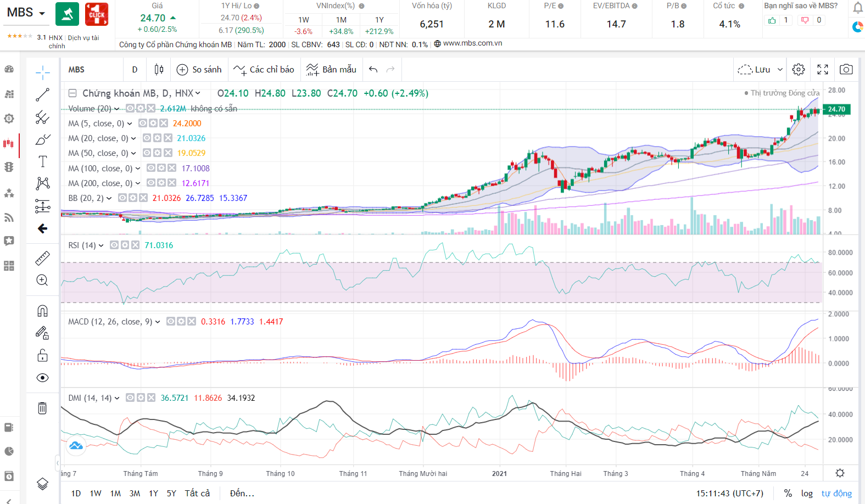Open the pie chart sidebar icon

pyautogui.click(x=9, y=451)
